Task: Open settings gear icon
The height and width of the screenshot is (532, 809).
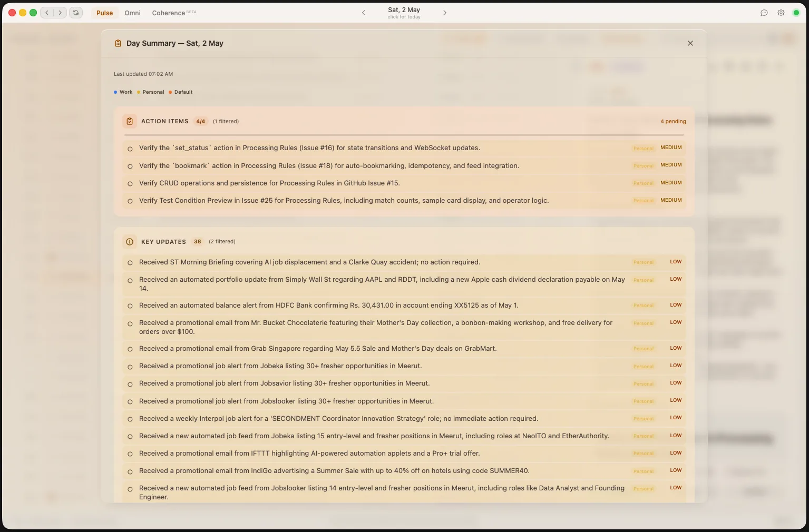Action: (x=781, y=13)
